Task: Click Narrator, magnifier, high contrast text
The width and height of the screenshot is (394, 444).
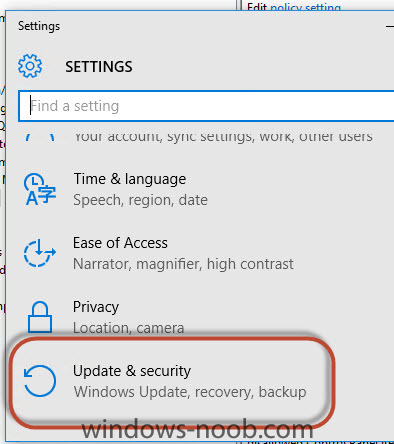Action: pyautogui.click(x=183, y=264)
